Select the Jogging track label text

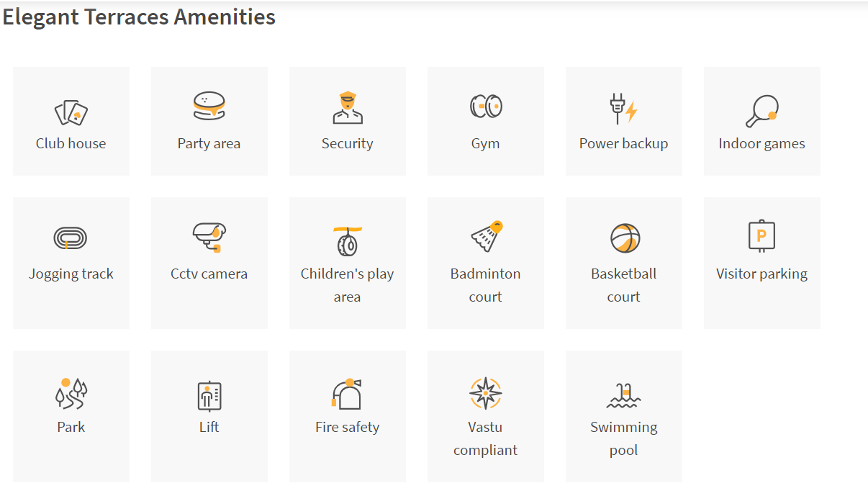pyautogui.click(x=71, y=274)
